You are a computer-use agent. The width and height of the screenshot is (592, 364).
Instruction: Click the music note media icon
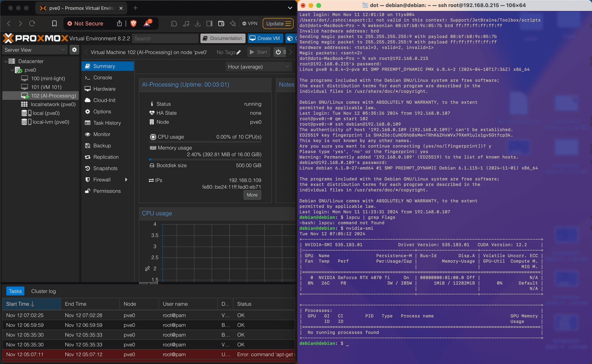(186, 23)
